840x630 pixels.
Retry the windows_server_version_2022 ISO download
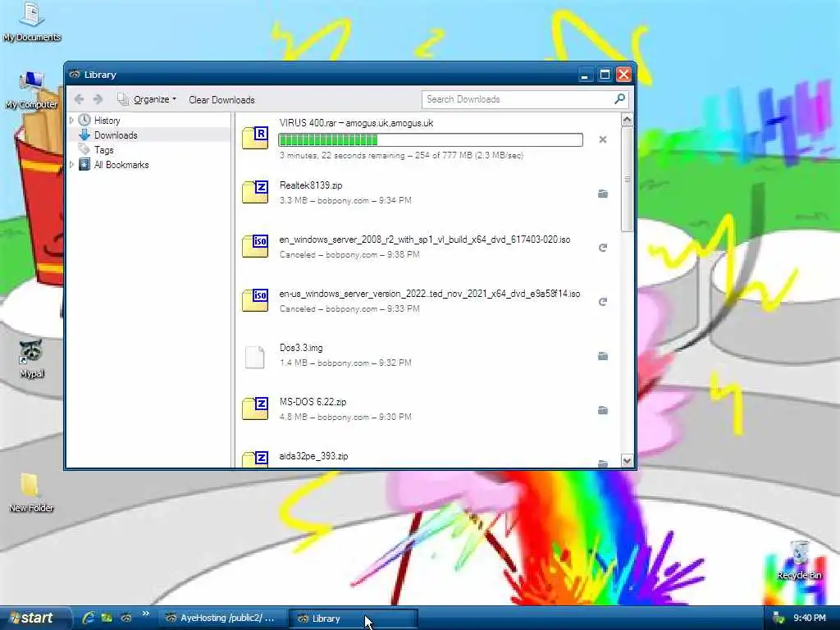(603, 302)
